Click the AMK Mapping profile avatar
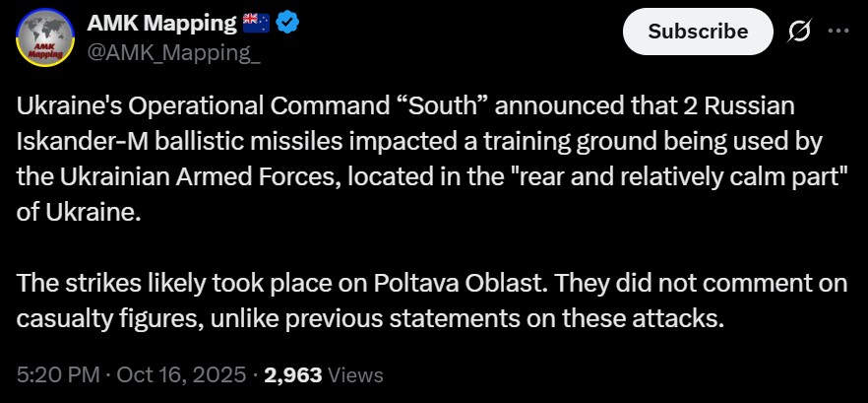The width and height of the screenshot is (868, 403). pyautogui.click(x=45, y=39)
